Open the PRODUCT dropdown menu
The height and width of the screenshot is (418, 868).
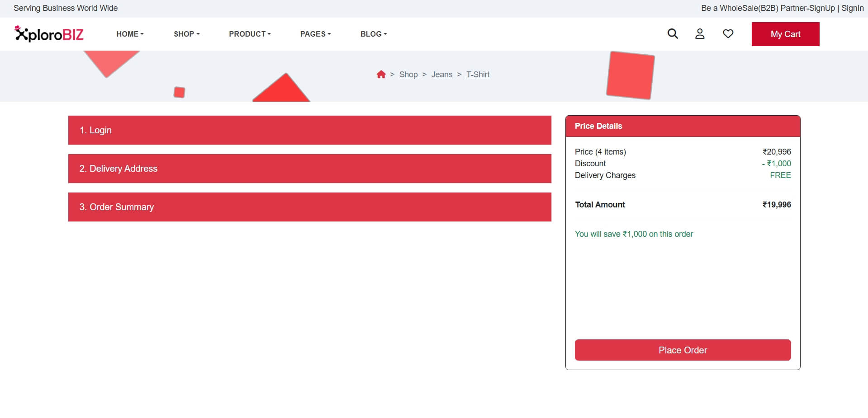click(249, 34)
